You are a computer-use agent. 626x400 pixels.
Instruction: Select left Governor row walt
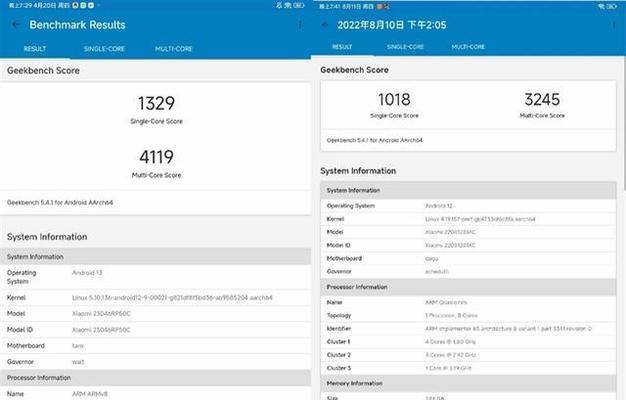[x=155, y=362]
